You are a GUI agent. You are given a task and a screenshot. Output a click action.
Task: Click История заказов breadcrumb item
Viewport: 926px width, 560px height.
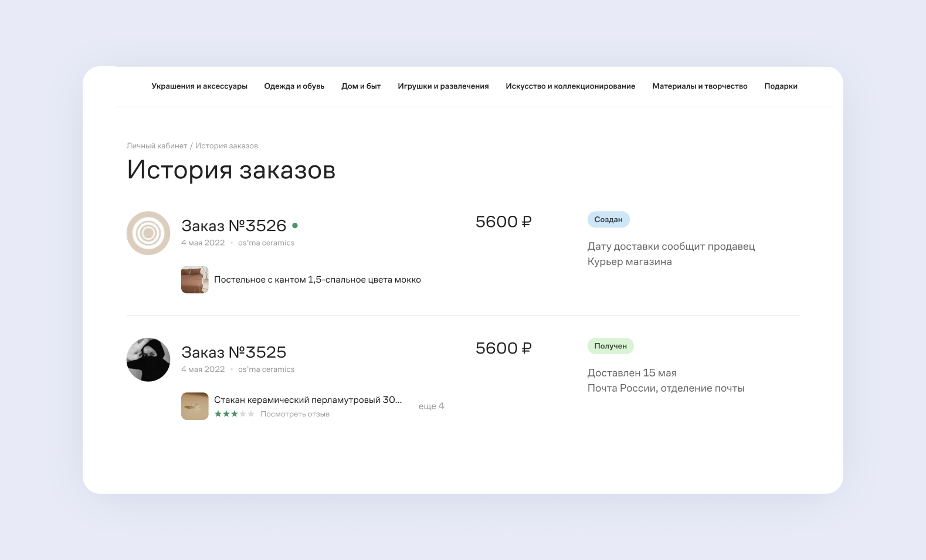point(226,146)
